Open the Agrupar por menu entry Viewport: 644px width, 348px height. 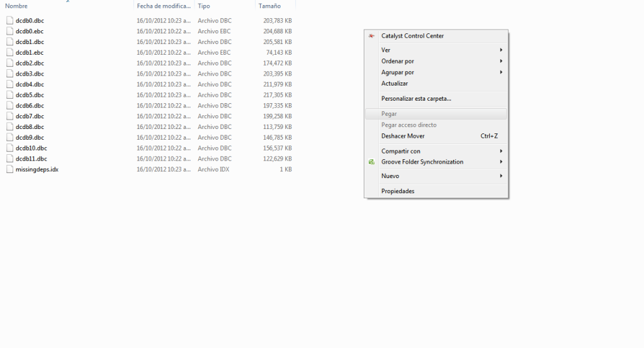coord(436,72)
